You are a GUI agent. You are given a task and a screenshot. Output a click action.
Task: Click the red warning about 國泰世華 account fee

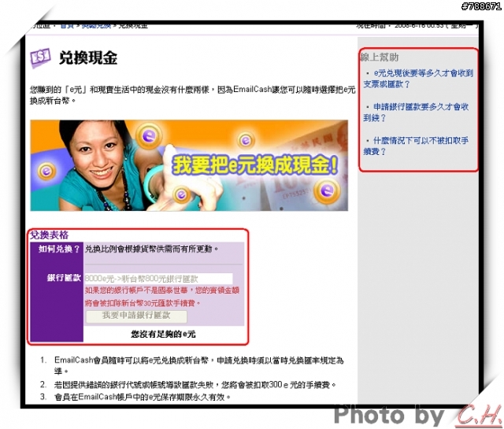pyautogui.click(x=162, y=297)
